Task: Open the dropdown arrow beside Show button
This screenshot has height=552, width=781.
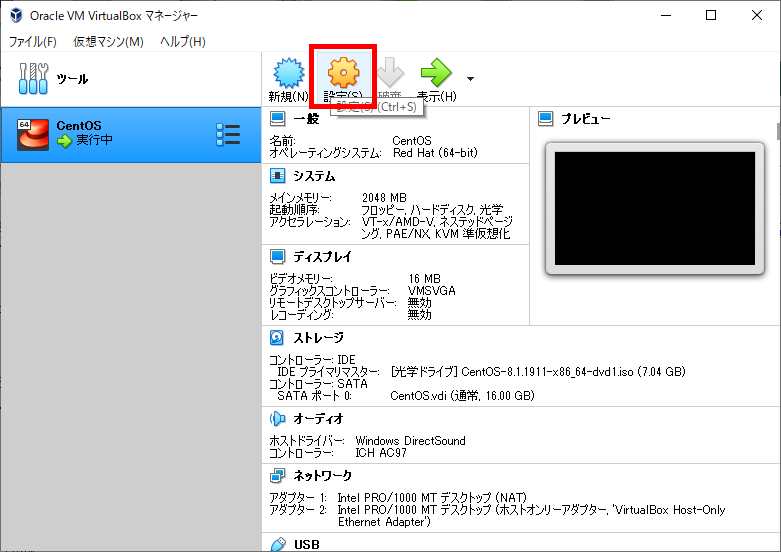Action: 470,79
